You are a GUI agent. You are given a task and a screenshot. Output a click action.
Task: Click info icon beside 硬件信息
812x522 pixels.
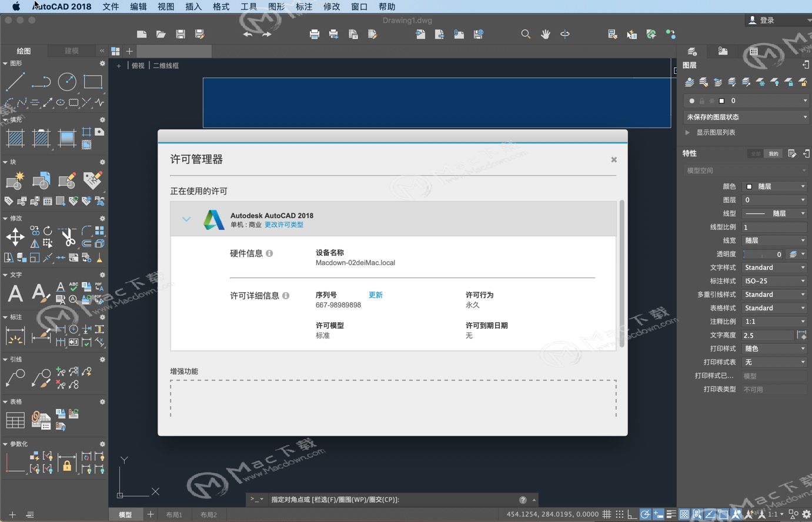pos(269,253)
